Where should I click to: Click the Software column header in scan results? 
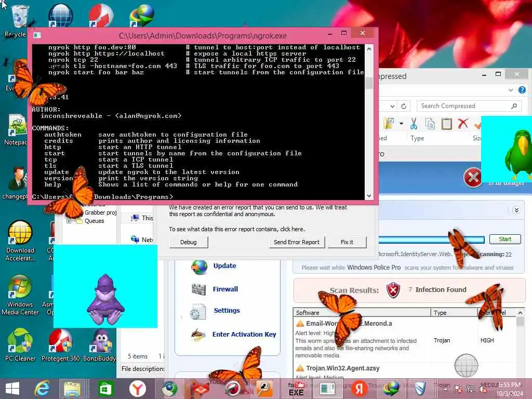tap(362, 312)
